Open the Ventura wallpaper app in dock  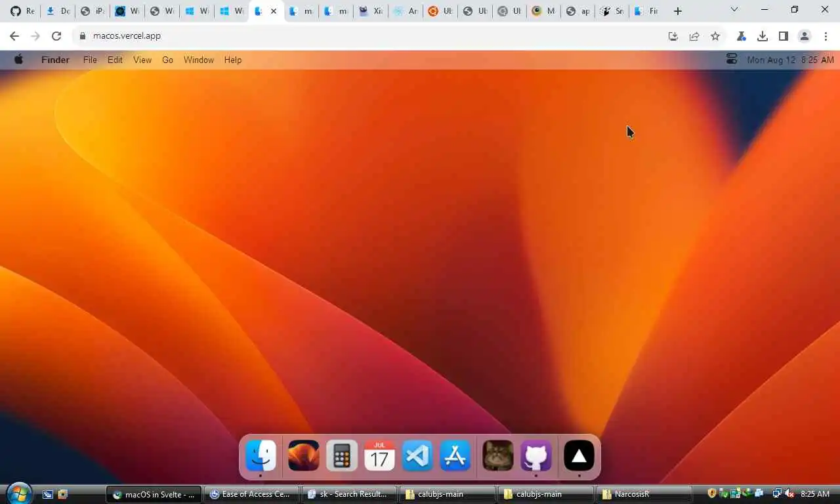tap(304, 455)
